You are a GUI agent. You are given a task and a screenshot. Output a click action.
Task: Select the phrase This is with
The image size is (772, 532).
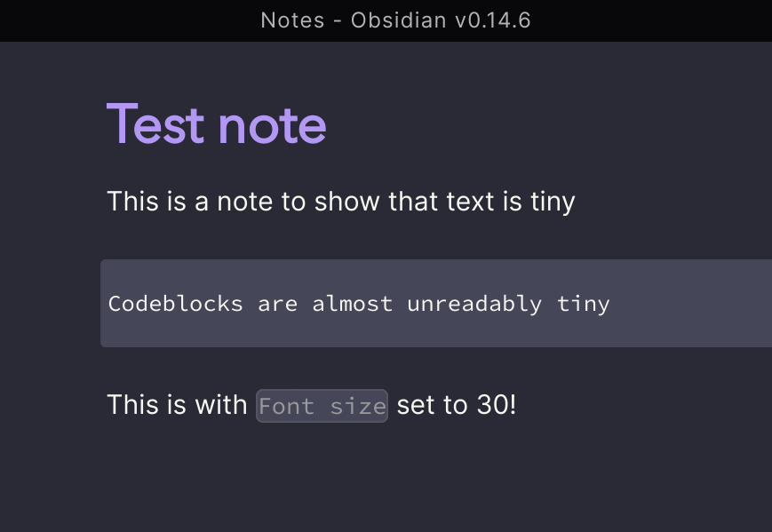tap(178, 405)
